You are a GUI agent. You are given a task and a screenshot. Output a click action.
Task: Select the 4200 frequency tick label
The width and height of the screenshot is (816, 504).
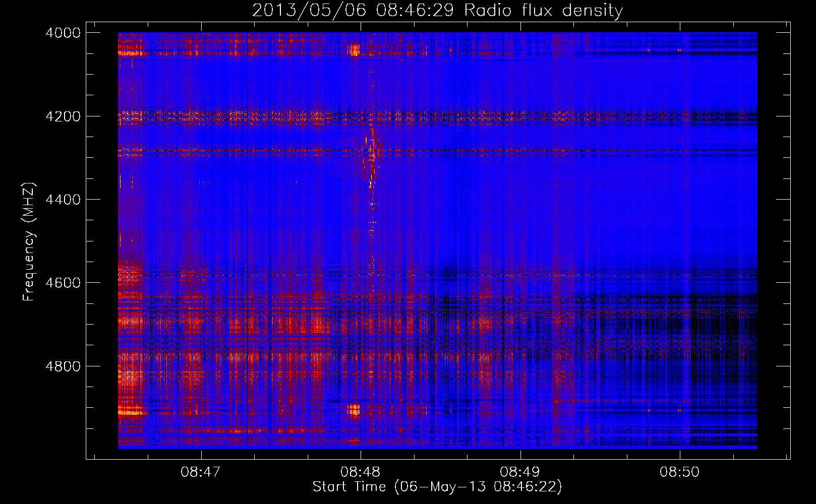coord(63,116)
